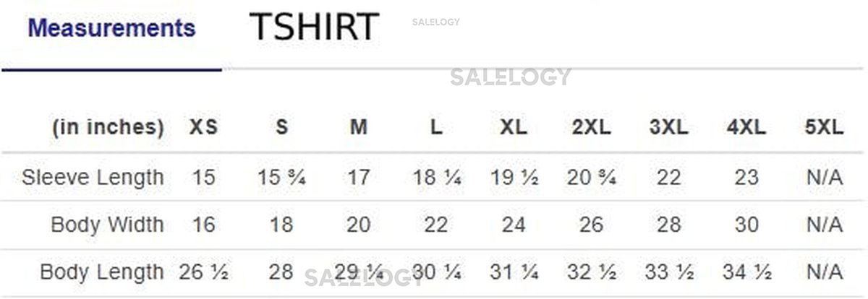
Task: Select the XS size column header
Action: [203, 128]
